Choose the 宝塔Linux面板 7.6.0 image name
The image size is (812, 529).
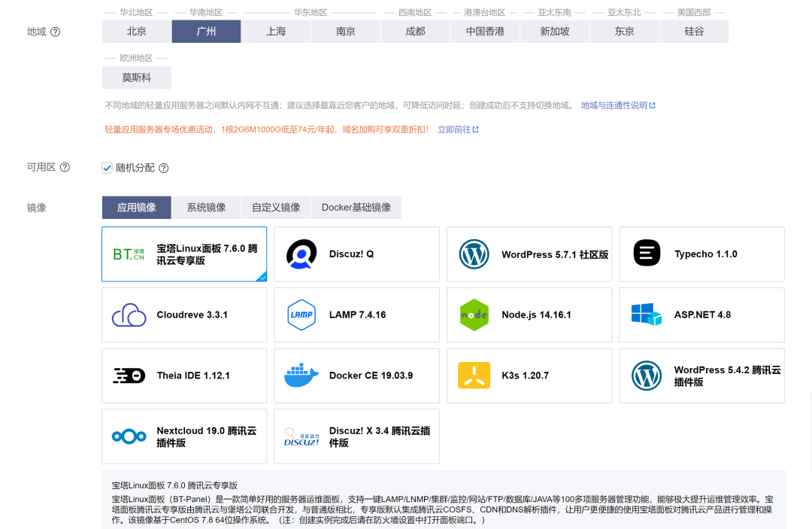click(208, 254)
